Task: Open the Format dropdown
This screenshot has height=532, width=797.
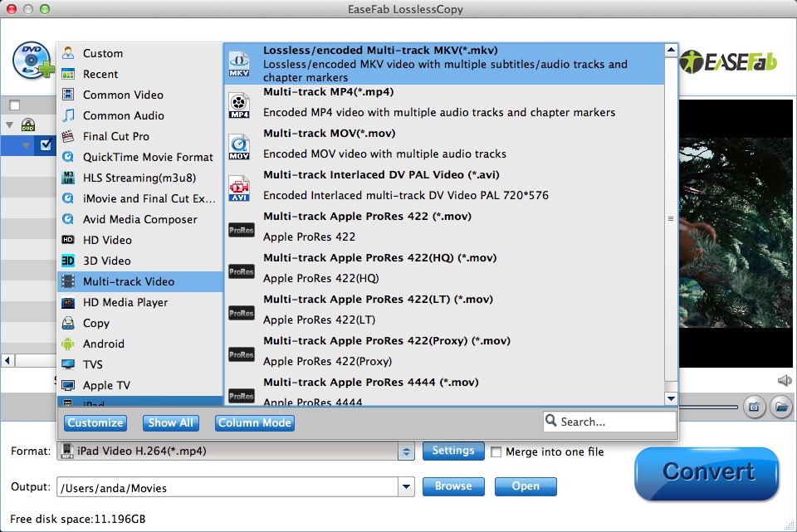Action: point(406,451)
